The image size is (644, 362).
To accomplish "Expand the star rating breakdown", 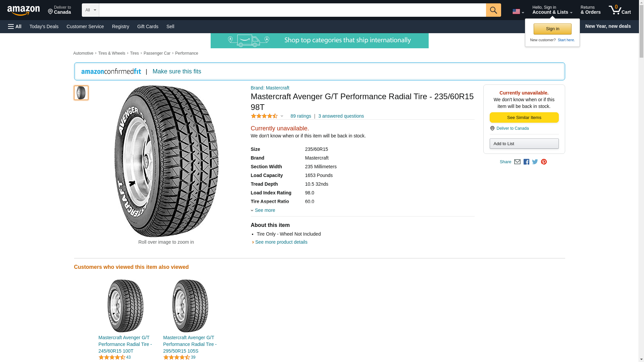I will point(267,116).
